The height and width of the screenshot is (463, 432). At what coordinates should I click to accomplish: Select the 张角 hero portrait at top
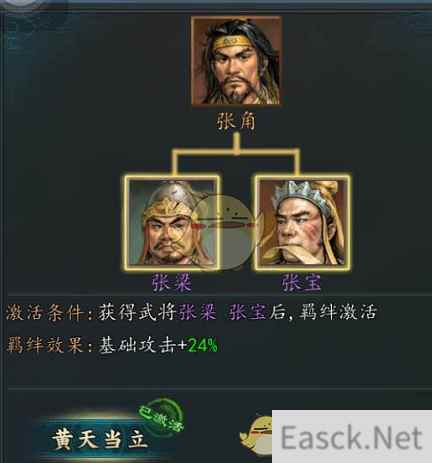[236, 61]
